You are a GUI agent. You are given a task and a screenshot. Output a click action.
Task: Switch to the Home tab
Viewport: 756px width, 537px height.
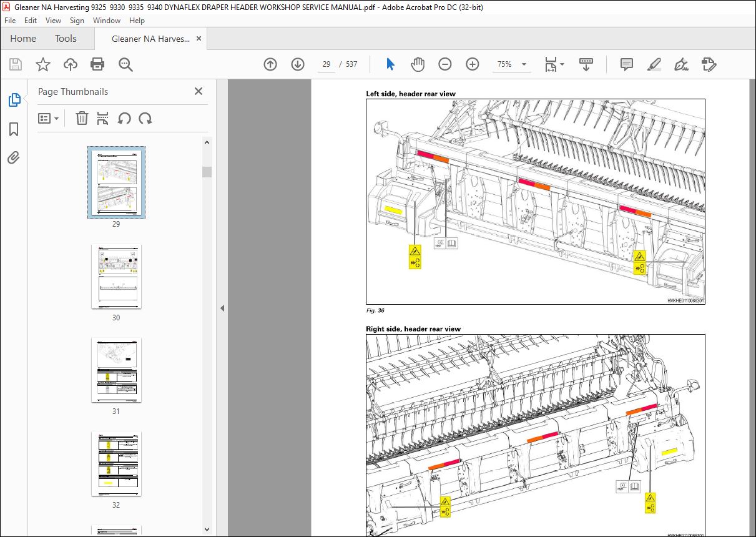point(23,39)
